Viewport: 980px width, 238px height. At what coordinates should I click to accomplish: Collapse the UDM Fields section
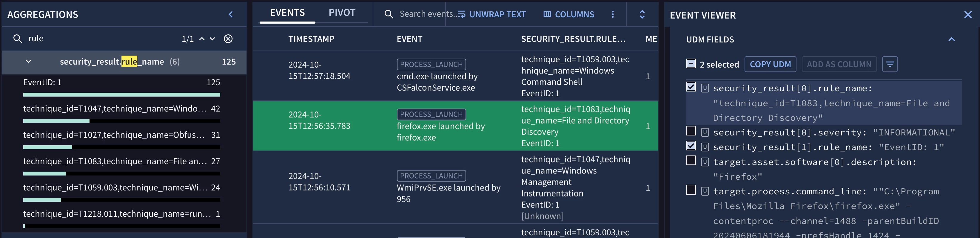coord(951,39)
